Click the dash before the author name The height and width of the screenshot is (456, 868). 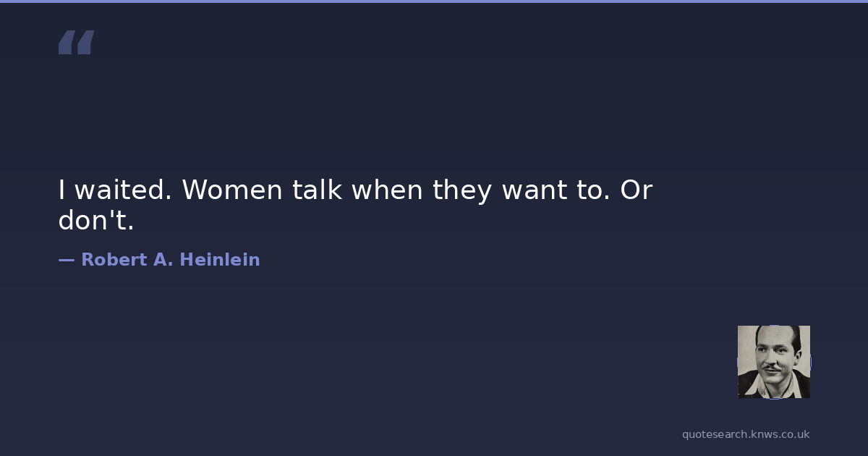[x=66, y=260]
